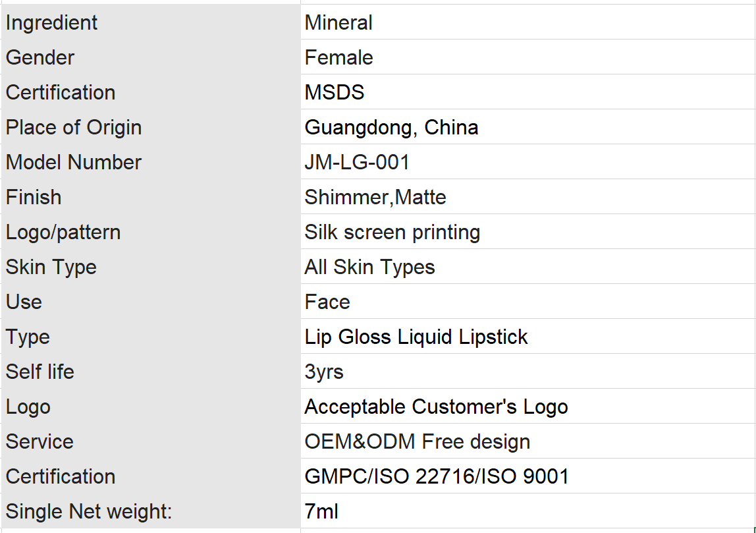Click the Silk screen printing cell
This screenshot has height=533, width=756.
click(528, 231)
